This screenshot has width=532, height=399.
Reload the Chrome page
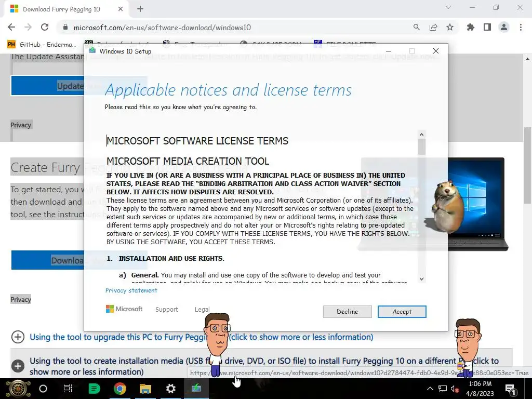tap(45, 27)
